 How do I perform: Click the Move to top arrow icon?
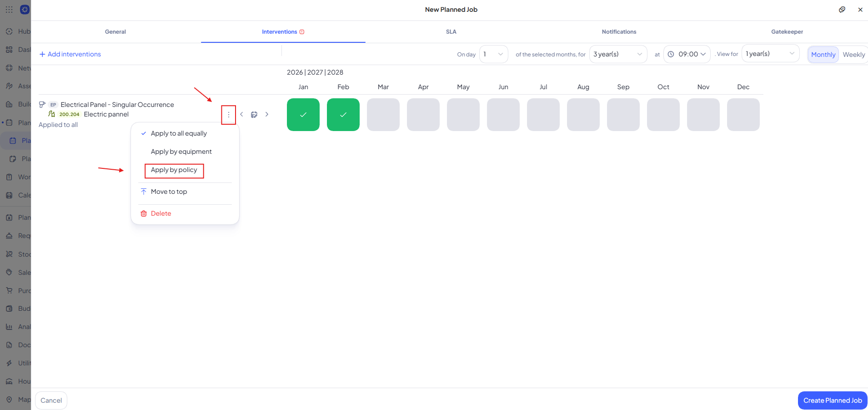(144, 192)
